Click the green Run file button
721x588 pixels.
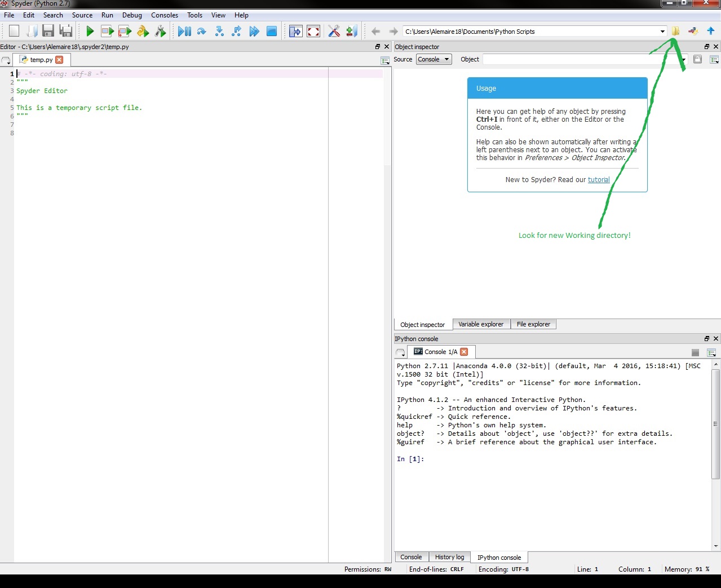click(90, 32)
